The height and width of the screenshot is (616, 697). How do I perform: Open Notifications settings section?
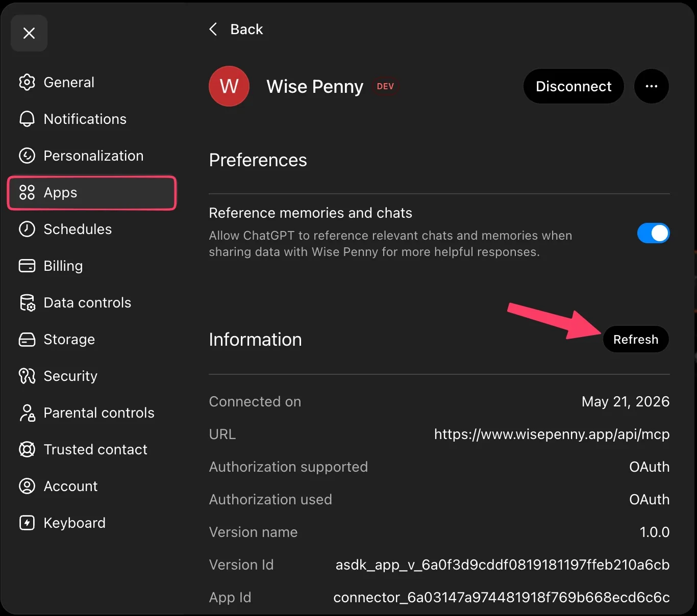(x=92, y=119)
